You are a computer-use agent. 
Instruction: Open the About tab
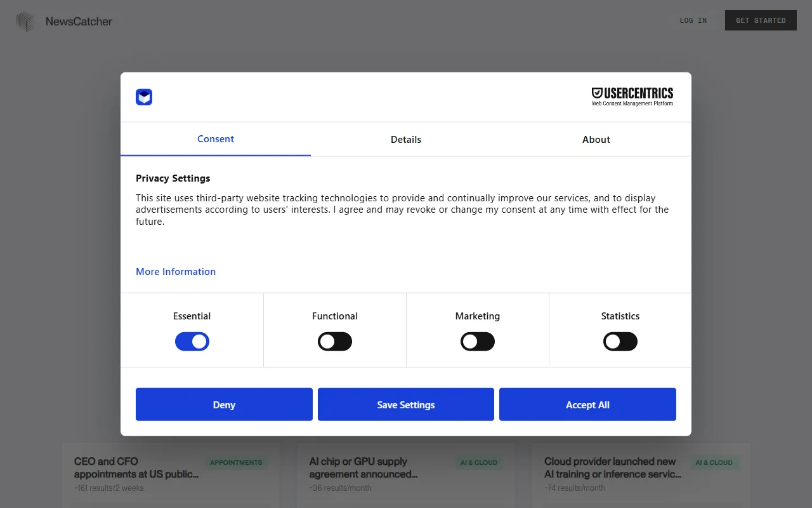pos(596,139)
